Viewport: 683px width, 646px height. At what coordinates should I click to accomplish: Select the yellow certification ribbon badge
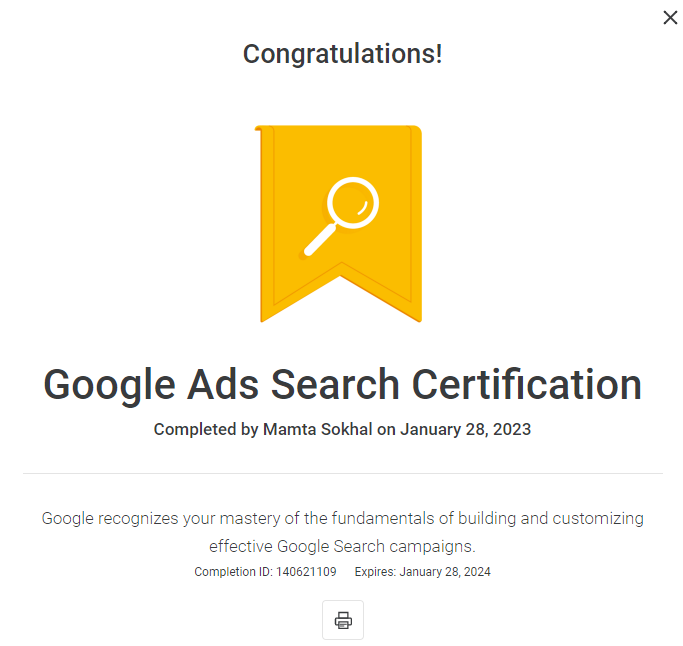click(338, 224)
